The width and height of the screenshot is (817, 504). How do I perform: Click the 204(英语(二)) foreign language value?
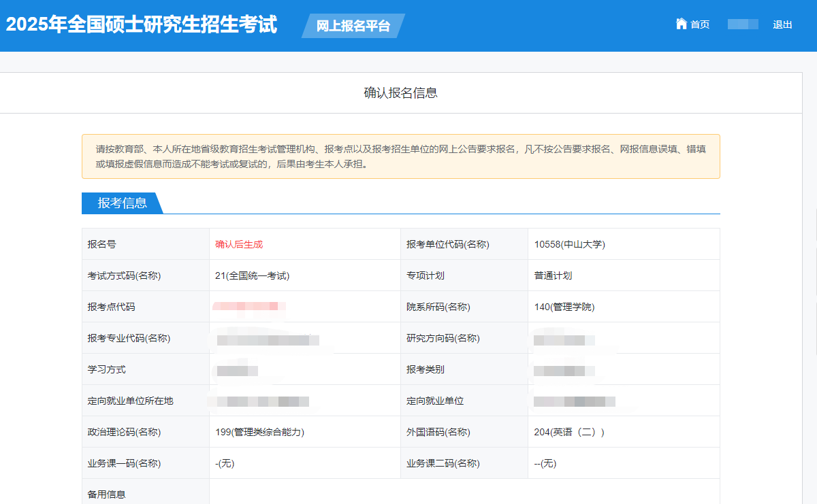click(569, 432)
